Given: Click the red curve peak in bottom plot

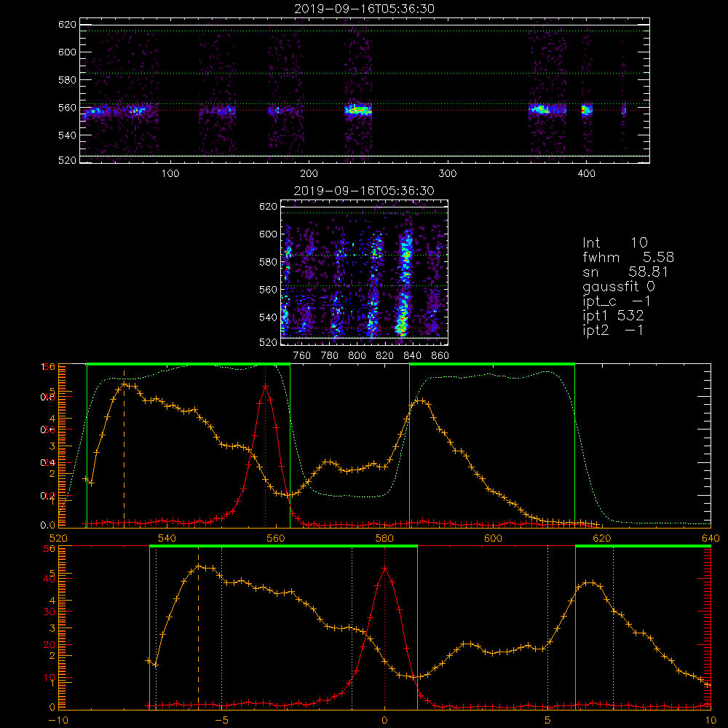Looking at the screenshot, I should (384, 569).
